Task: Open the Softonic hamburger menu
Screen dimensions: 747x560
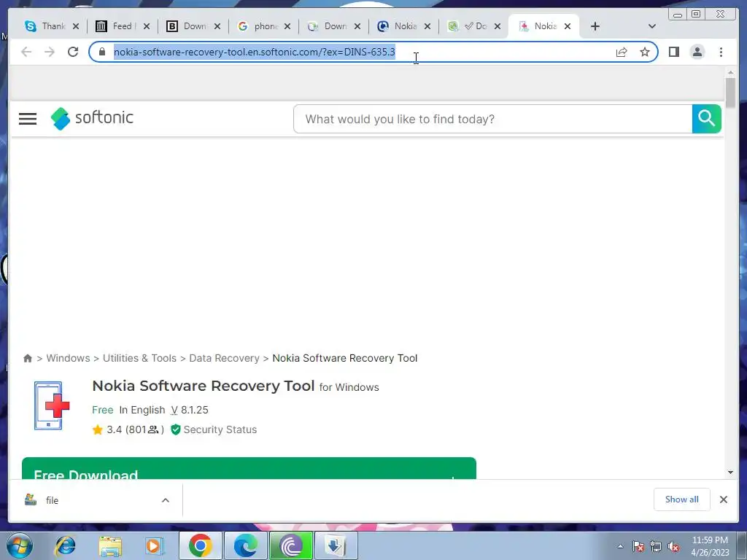Action: pyautogui.click(x=28, y=119)
